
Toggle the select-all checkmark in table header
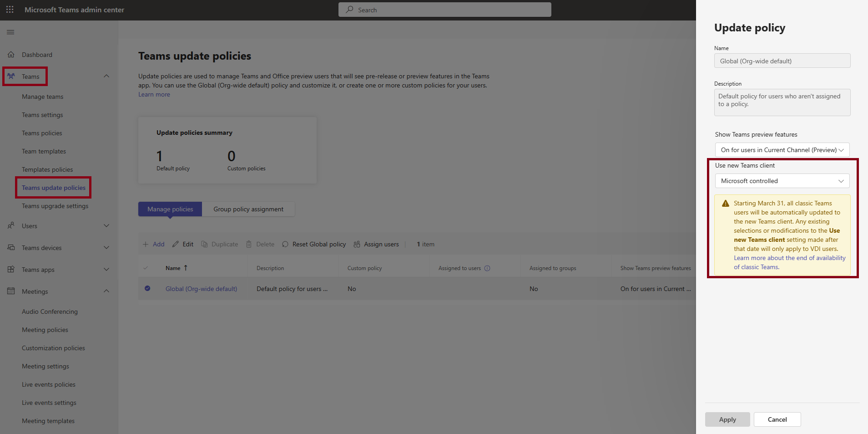(x=146, y=268)
